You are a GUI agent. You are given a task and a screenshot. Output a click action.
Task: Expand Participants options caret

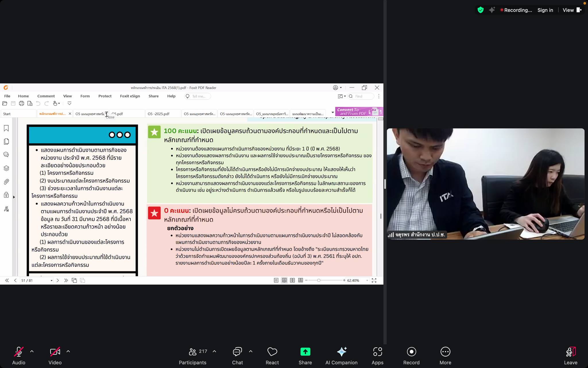[x=214, y=351]
